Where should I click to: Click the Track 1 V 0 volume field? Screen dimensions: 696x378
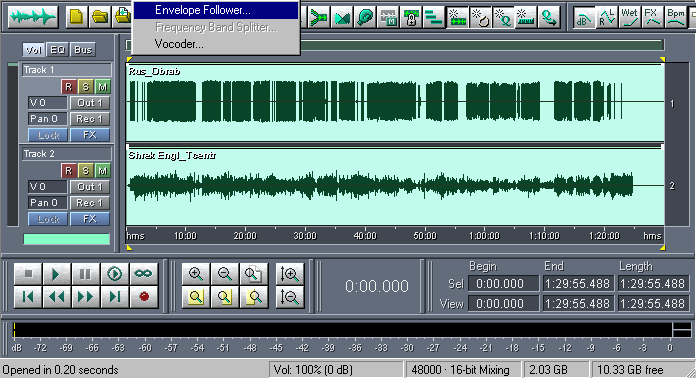[x=47, y=103]
